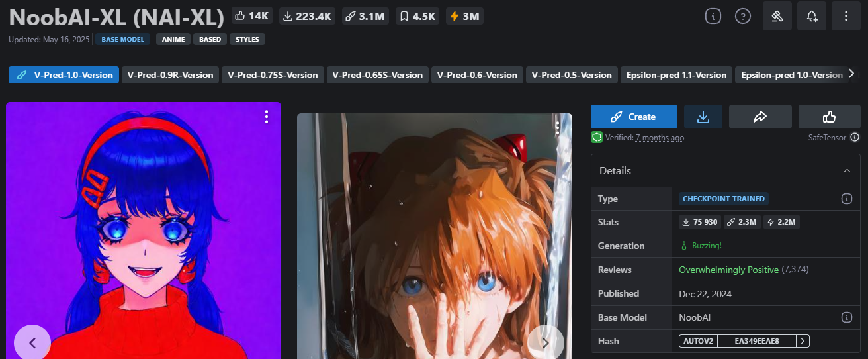The height and width of the screenshot is (359, 868).
Task: Select the V-Pred-0.9R-Version tab
Action: tap(170, 75)
